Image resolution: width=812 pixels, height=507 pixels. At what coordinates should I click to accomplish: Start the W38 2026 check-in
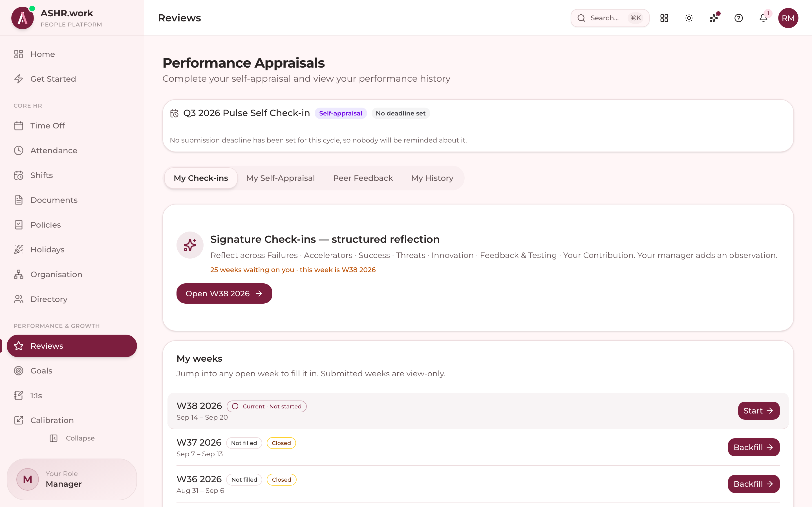[759, 411]
